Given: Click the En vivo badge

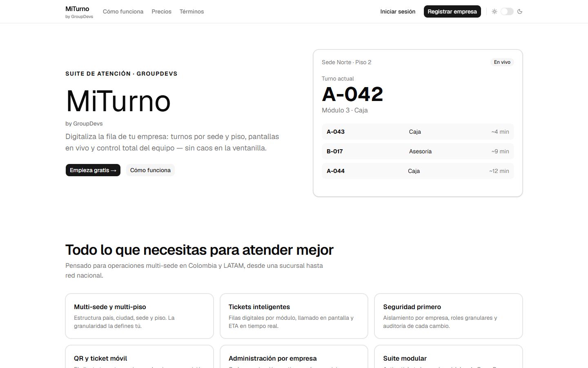Looking at the screenshot, I should [502, 62].
